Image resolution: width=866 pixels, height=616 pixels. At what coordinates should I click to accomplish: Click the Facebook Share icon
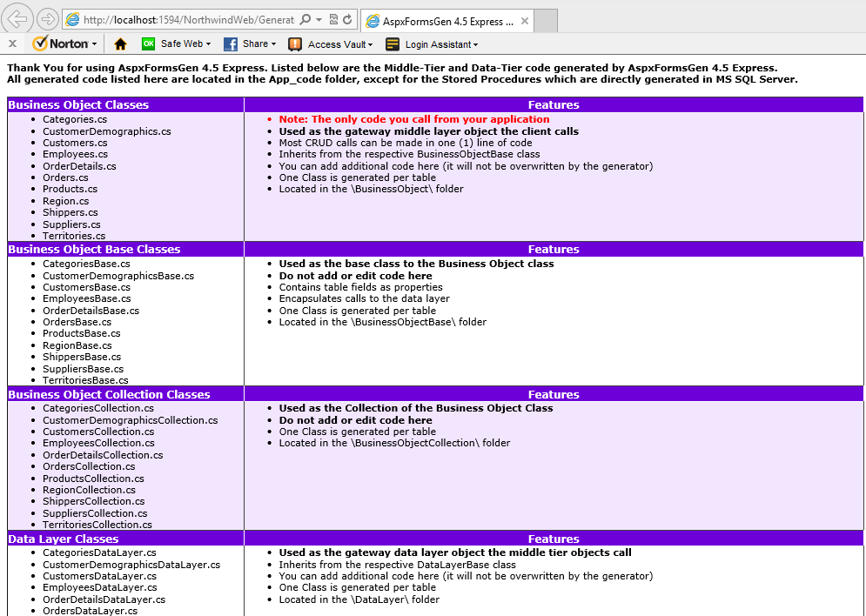[x=231, y=44]
